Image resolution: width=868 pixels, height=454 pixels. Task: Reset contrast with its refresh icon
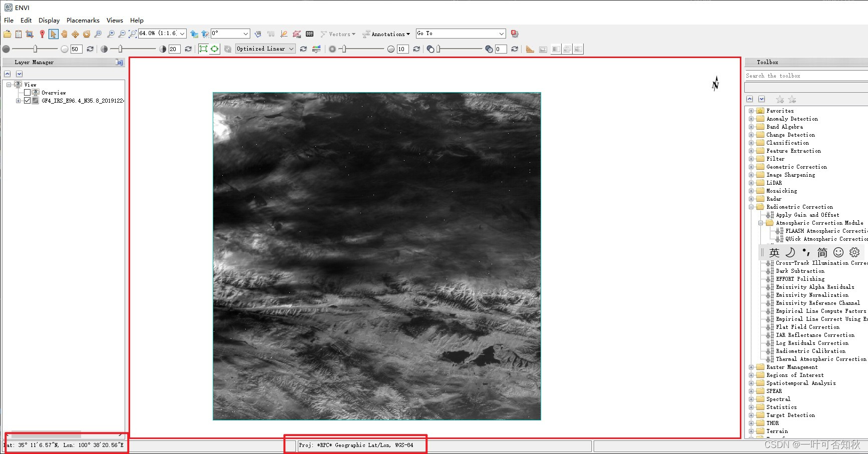[x=188, y=49]
